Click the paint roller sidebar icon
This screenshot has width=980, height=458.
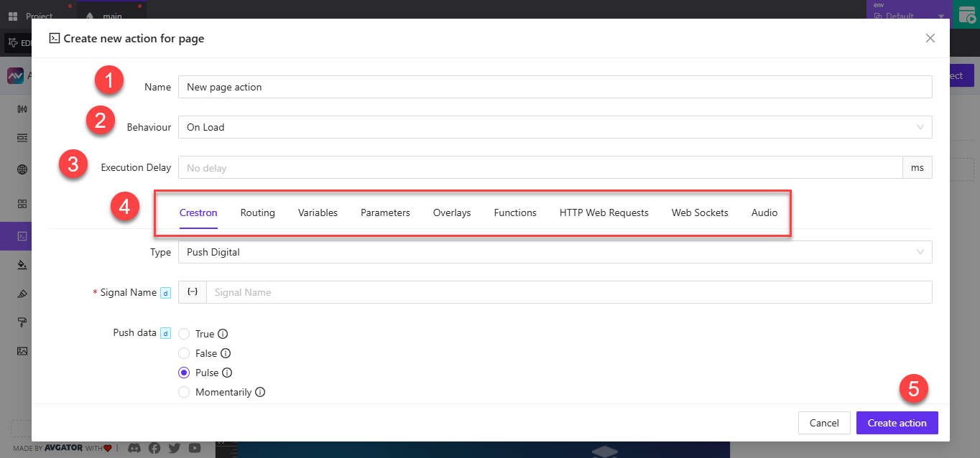[22, 322]
